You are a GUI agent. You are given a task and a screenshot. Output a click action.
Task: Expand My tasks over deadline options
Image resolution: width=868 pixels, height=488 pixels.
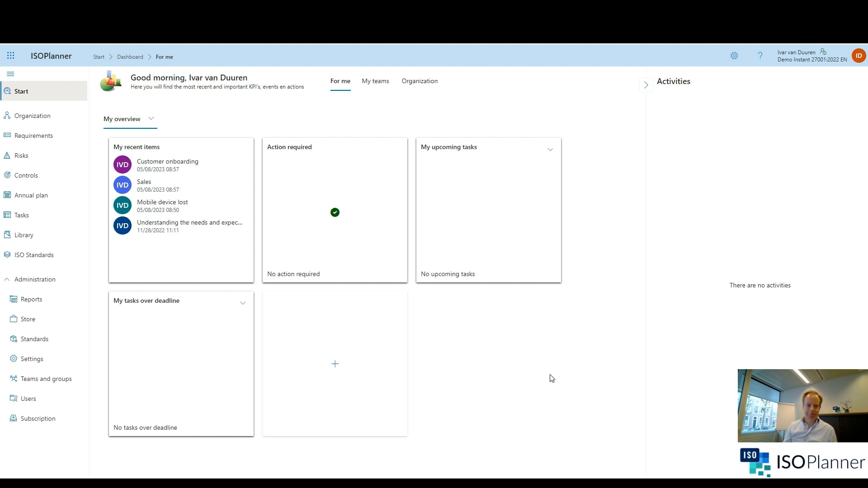coord(243,303)
